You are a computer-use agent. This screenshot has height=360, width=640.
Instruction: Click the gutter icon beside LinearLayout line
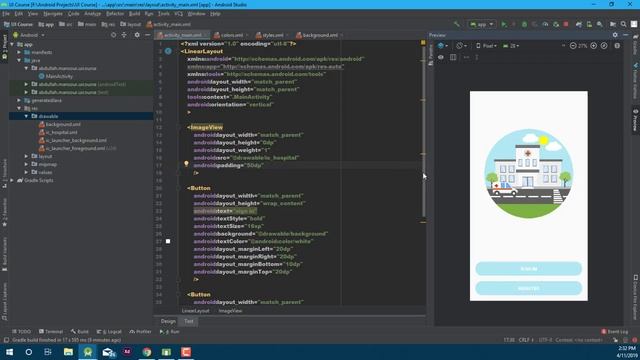tap(168, 51)
